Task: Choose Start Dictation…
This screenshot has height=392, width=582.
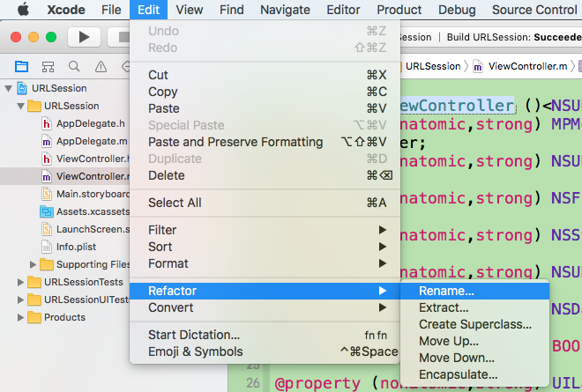Action: (265, 335)
